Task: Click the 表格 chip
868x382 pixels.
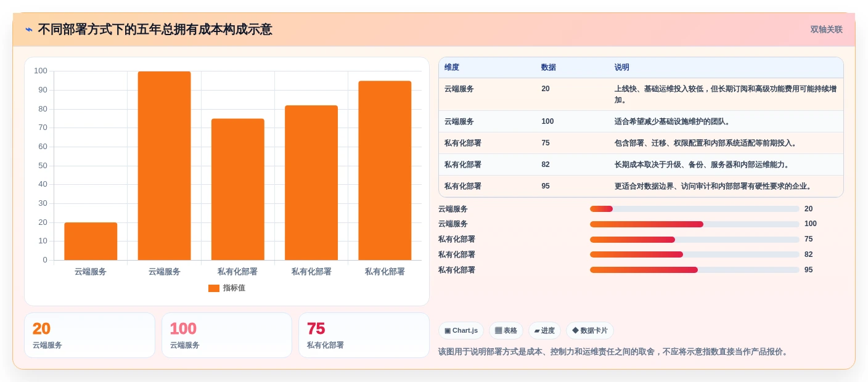Action: [x=506, y=330]
